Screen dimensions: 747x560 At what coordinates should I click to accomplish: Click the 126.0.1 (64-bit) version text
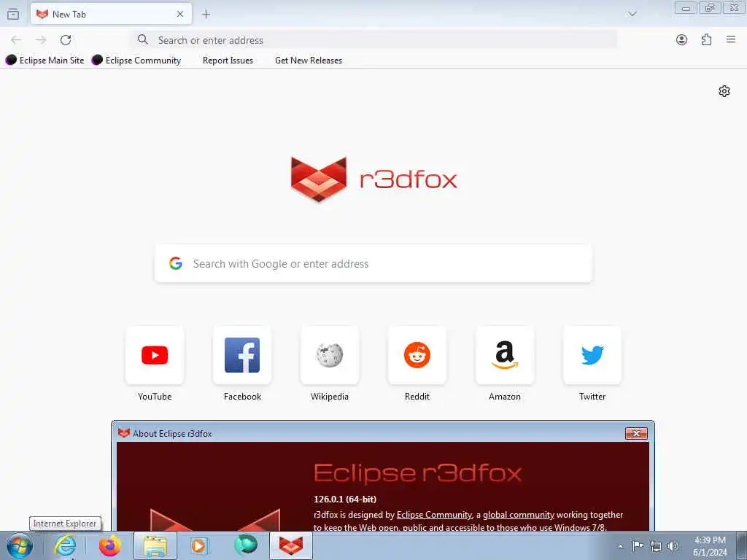(345, 499)
